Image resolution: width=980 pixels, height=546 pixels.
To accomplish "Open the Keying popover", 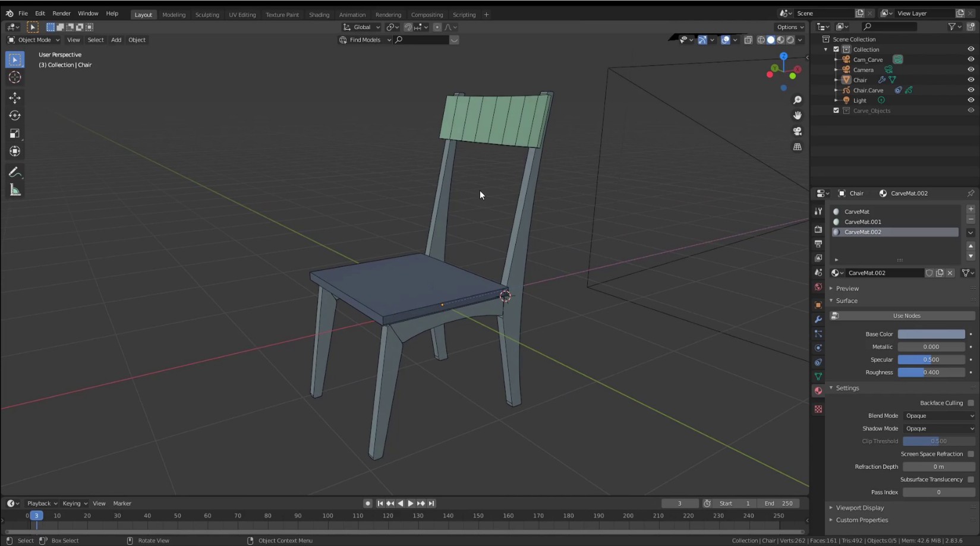I will click(x=74, y=503).
